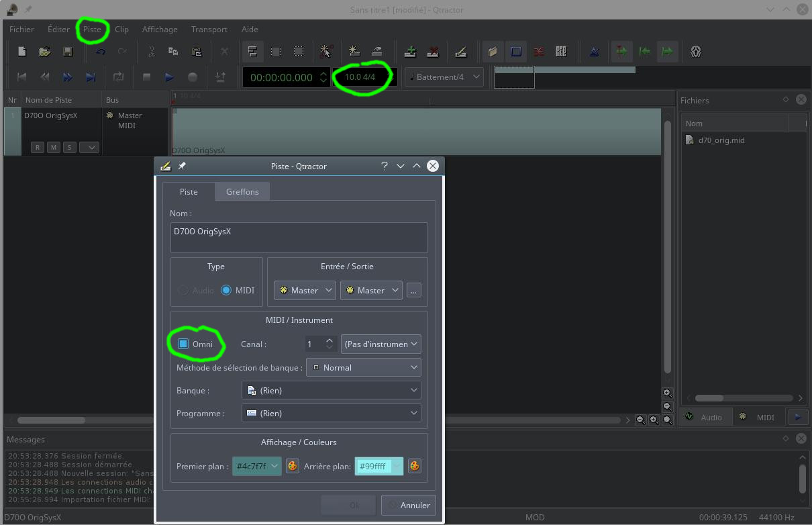The height and width of the screenshot is (525, 812).
Task: Click the Add track icon
Action: [410, 52]
